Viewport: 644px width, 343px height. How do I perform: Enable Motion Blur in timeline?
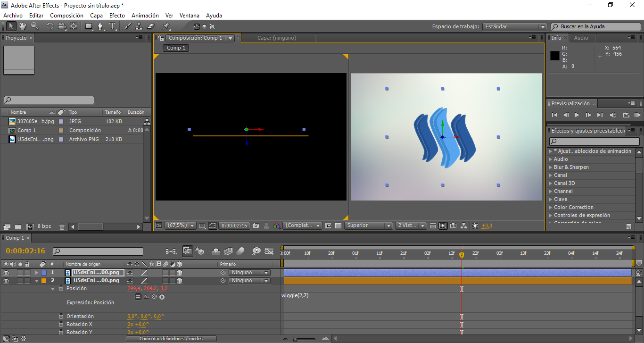[240, 251]
